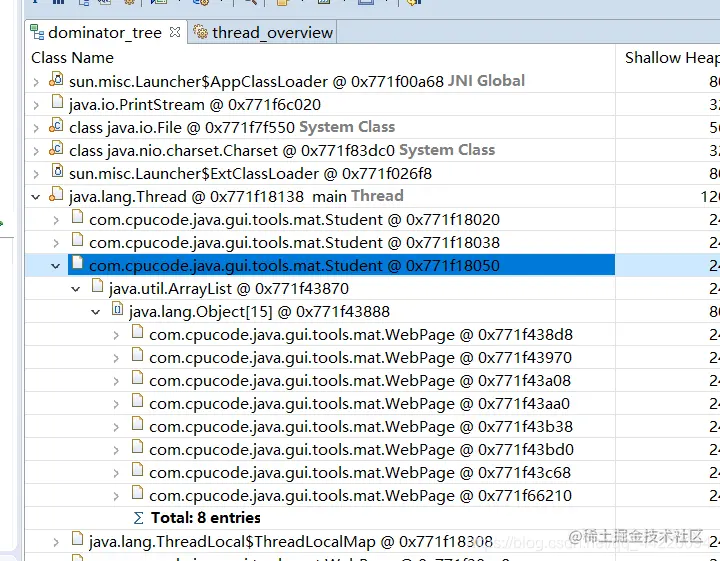
Task: Click the object icon of WebPage @ 0x771f43970
Action: click(137, 355)
